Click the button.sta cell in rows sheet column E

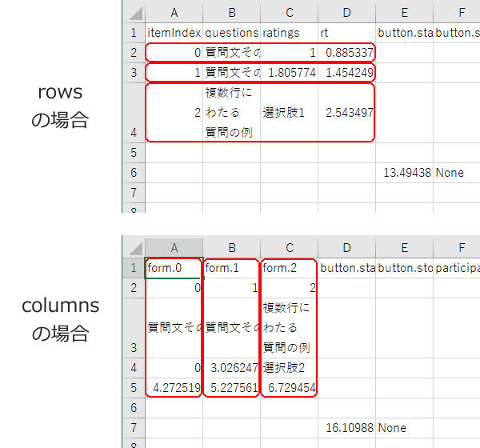[404, 33]
